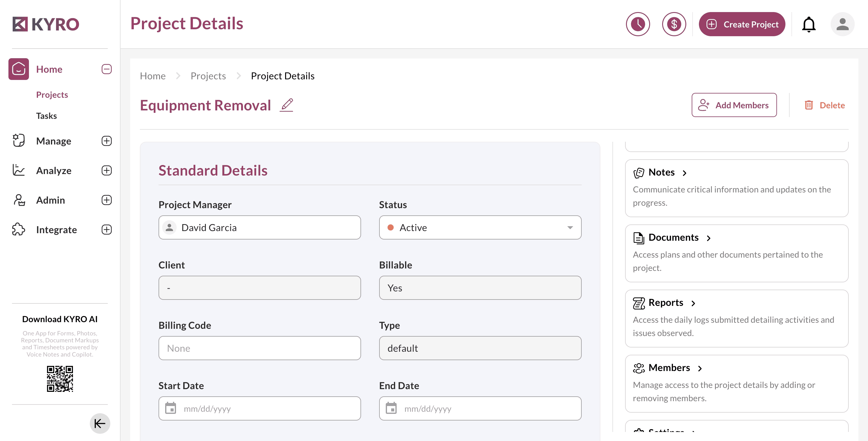Screen dimensions: 868x441
Task: Click Home in the breadcrumb
Action: click(x=153, y=76)
